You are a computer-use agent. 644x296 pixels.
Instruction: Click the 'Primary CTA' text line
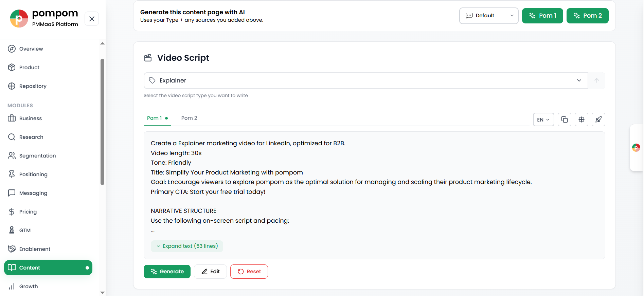click(x=208, y=192)
